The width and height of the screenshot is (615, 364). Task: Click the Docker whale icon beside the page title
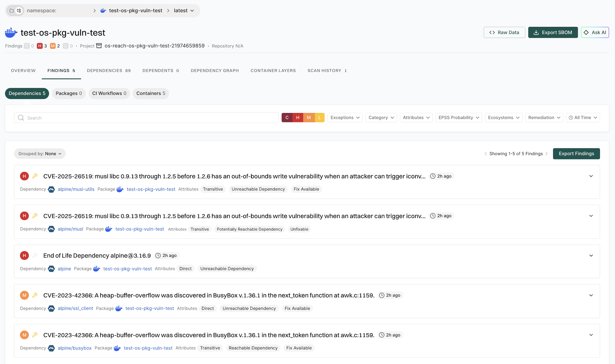[x=11, y=32]
